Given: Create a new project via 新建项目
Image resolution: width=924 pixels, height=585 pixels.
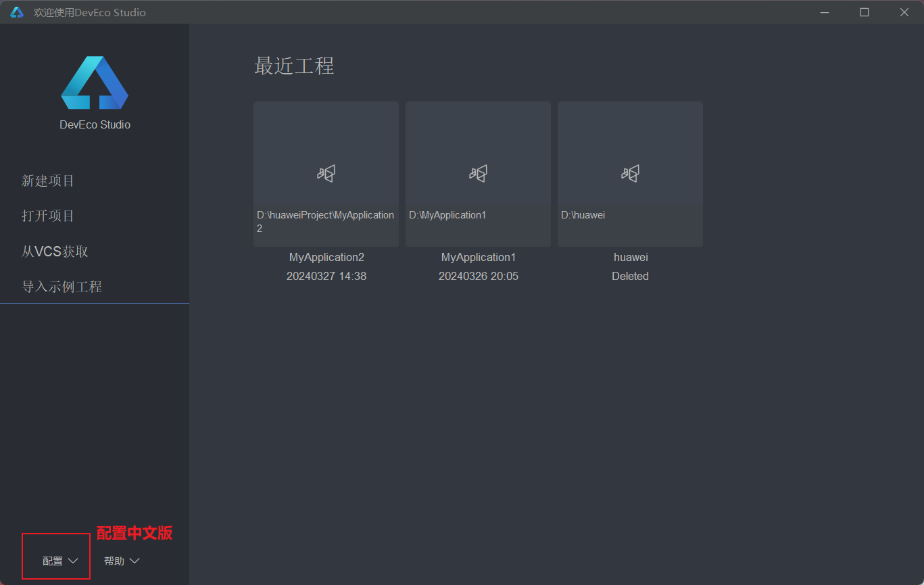Looking at the screenshot, I should (48, 181).
